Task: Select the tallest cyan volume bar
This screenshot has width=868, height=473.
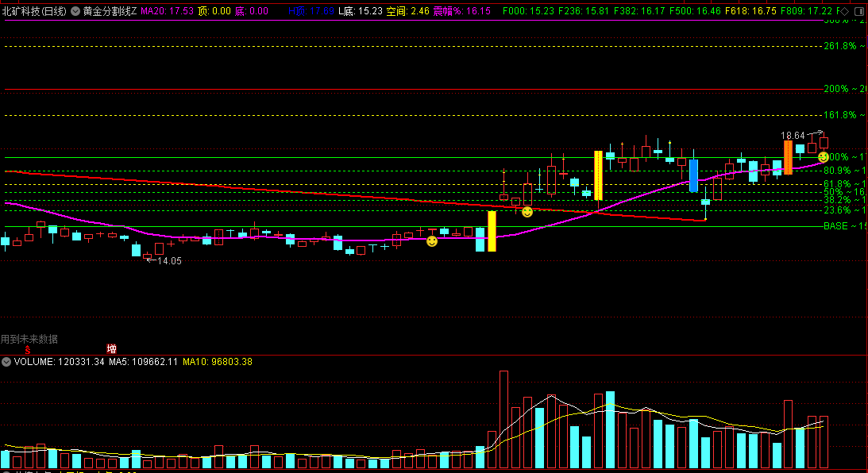Action: (x=610, y=430)
